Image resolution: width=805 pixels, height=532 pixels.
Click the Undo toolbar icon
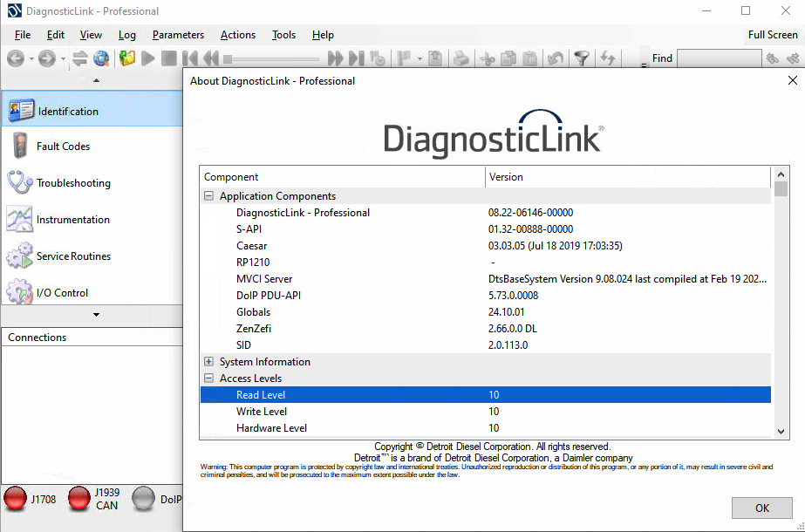555,58
